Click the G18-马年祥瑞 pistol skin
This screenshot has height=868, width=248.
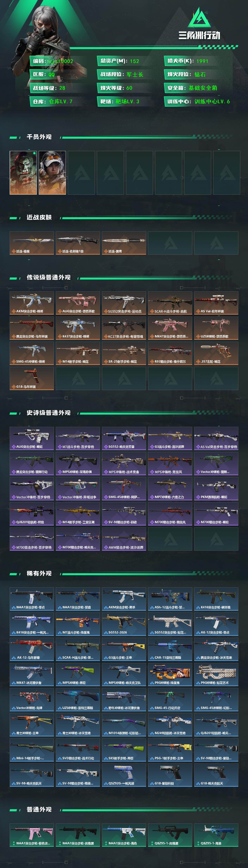[x=32, y=378]
